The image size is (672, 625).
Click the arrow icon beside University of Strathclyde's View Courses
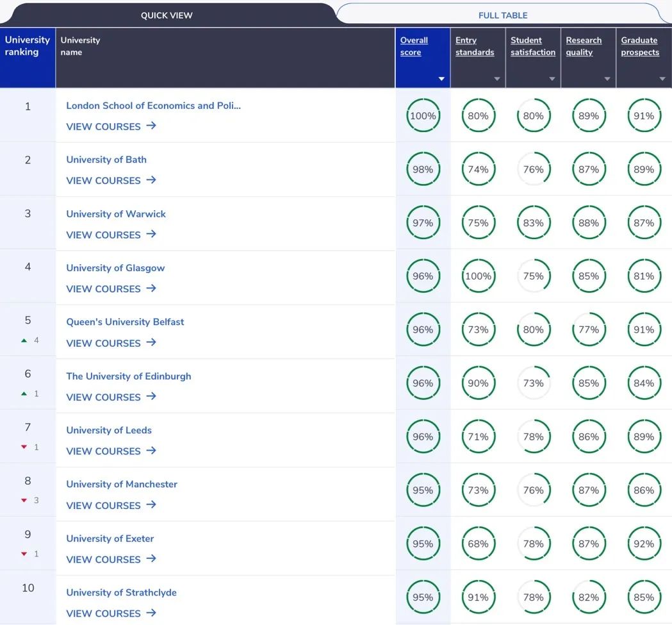coord(151,613)
